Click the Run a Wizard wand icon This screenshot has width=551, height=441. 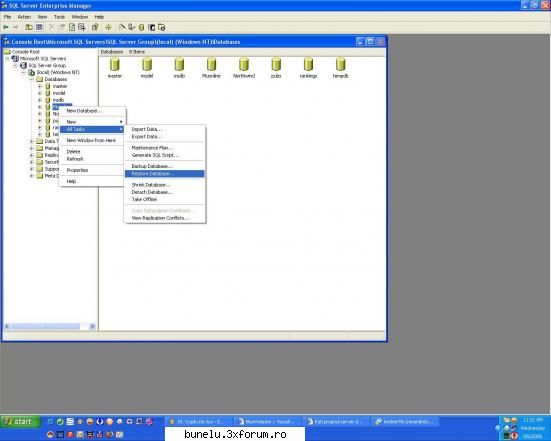(x=122, y=27)
